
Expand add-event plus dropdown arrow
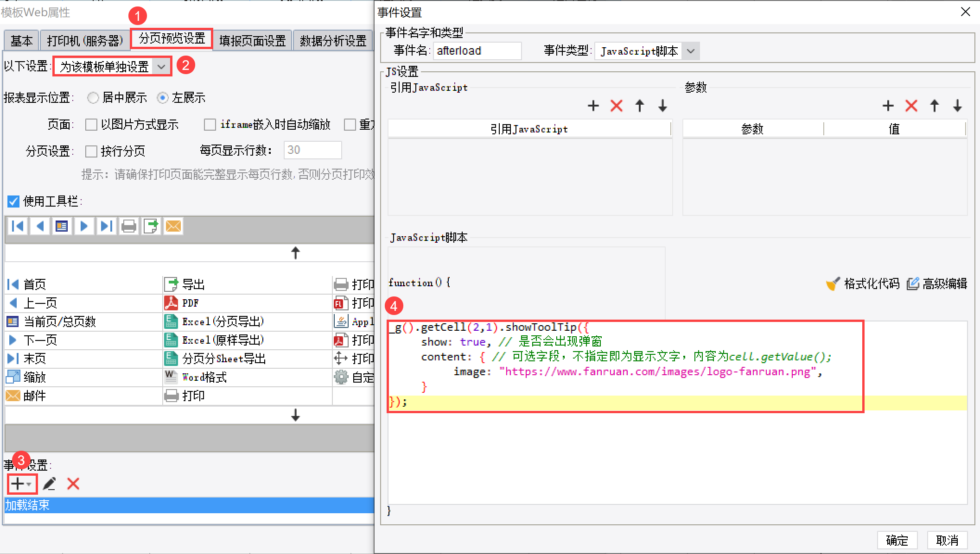click(29, 484)
